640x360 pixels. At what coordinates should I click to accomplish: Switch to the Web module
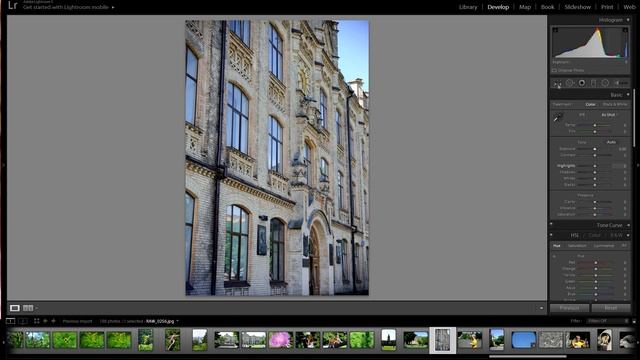tap(629, 7)
